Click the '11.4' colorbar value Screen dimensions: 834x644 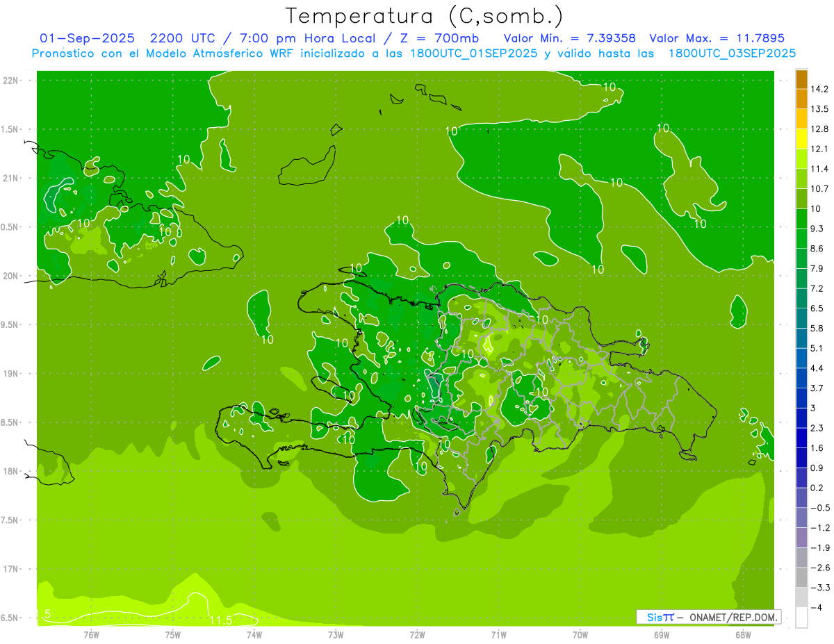tap(820, 169)
